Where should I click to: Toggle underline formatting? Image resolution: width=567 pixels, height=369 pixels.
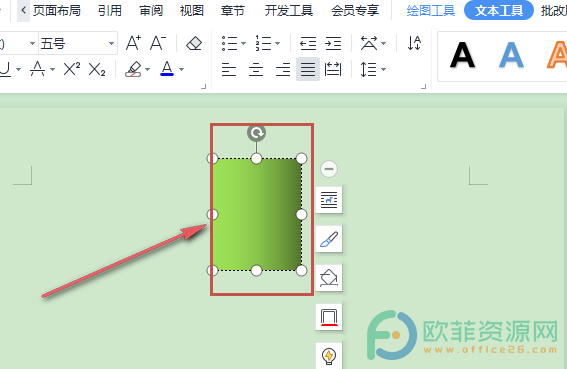(x=5, y=69)
